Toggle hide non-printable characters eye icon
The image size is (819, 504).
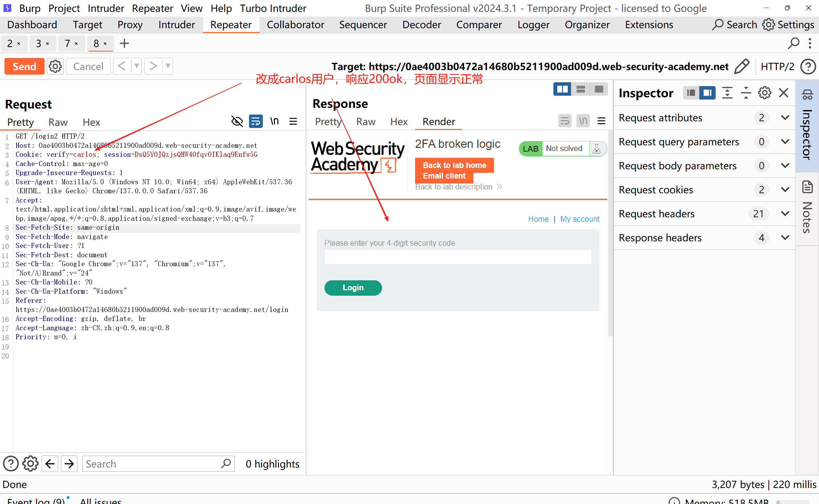[x=237, y=121]
